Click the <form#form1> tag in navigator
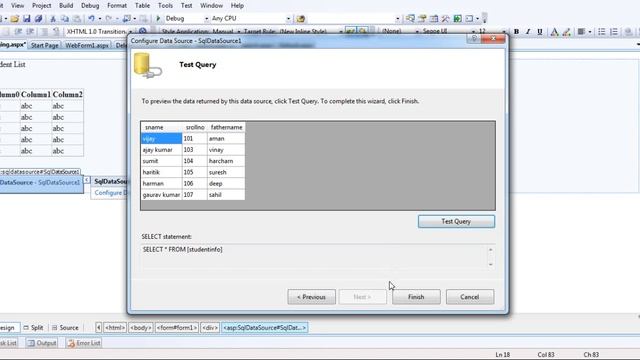The image size is (640, 360). coord(177,328)
